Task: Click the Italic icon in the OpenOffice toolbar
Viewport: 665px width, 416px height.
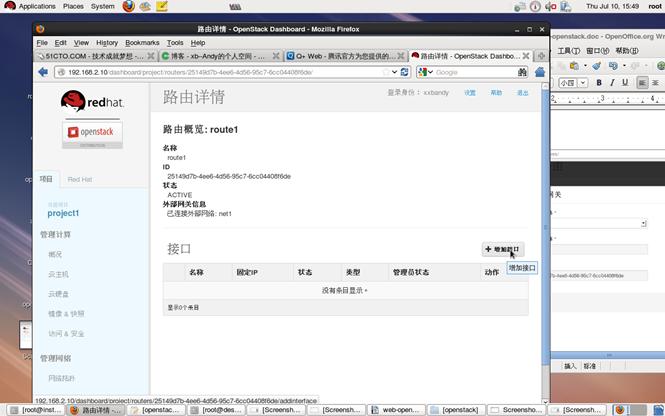Action: tap(613, 82)
